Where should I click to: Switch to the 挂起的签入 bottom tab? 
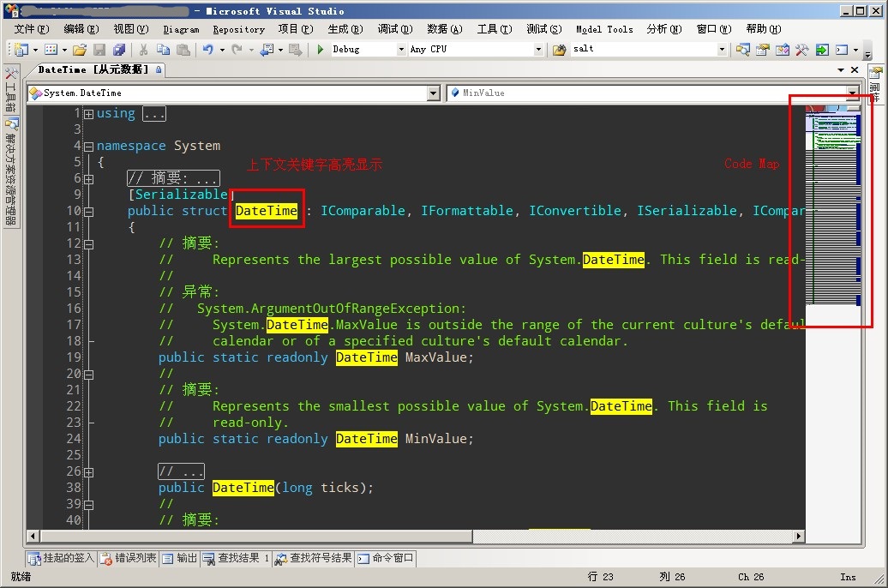61,559
